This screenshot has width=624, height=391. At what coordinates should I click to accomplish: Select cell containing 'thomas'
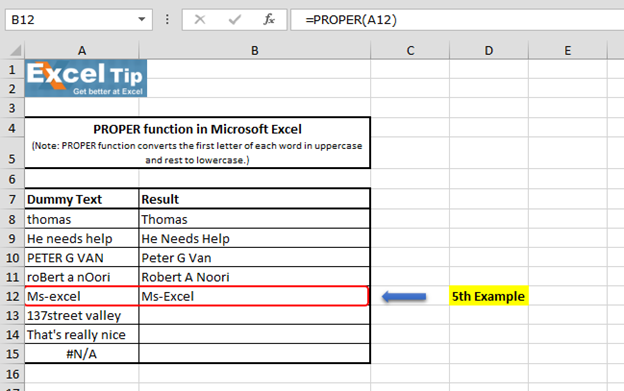point(82,219)
